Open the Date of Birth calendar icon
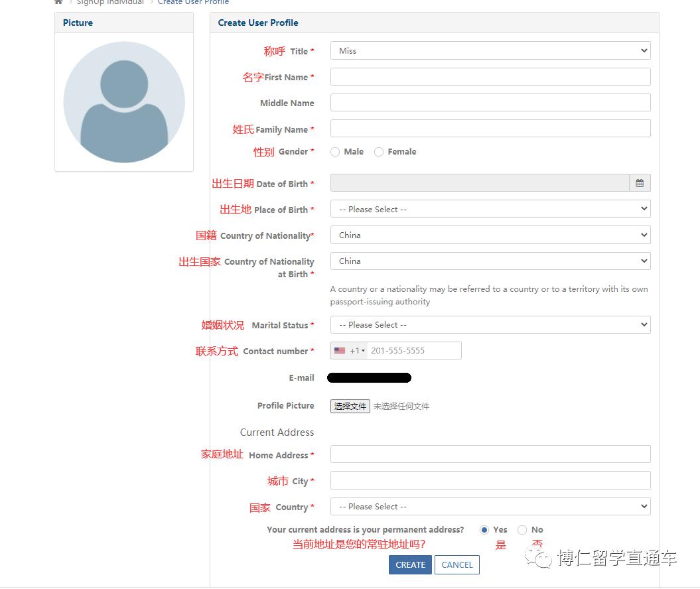Viewport: 700px width, 589px height. tap(639, 183)
